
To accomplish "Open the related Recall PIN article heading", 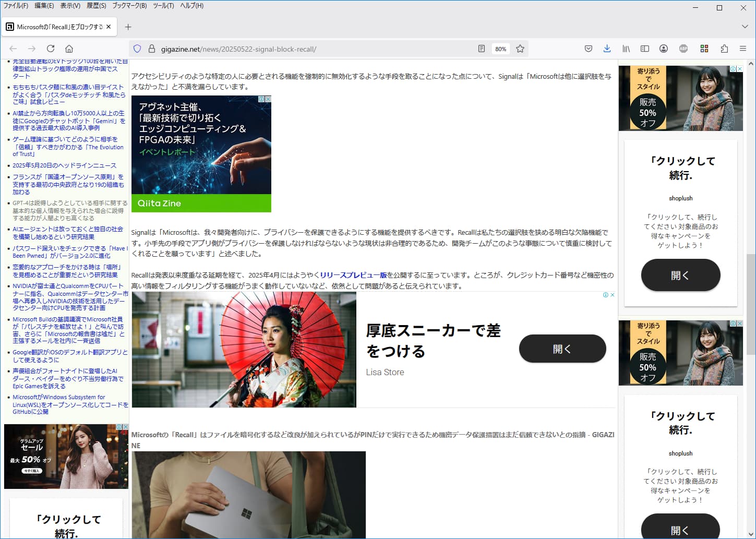I will pyautogui.click(x=373, y=440).
